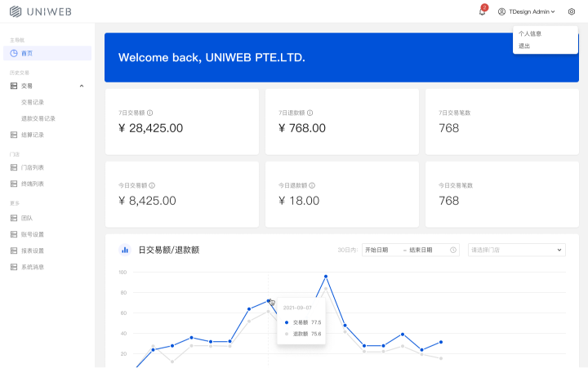Open the 请选择门店 store dropdown
588x368 pixels.
[517, 250]
